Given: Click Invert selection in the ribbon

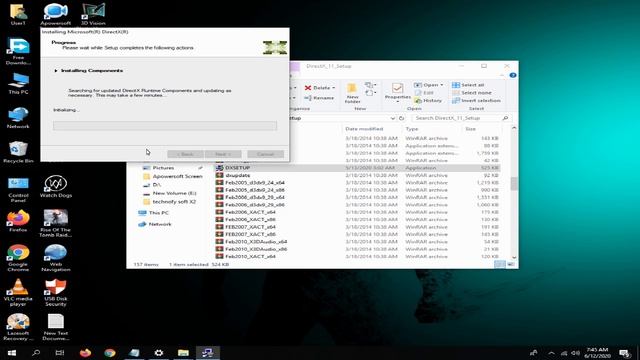Looking at the screenshot, I should 476,100.
